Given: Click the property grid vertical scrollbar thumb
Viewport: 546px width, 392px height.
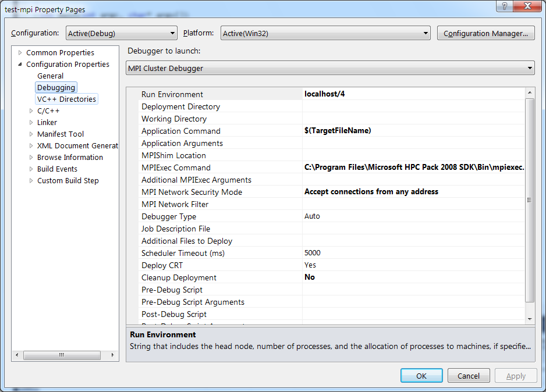Looking at the screenshot, I should coord(530,200).
